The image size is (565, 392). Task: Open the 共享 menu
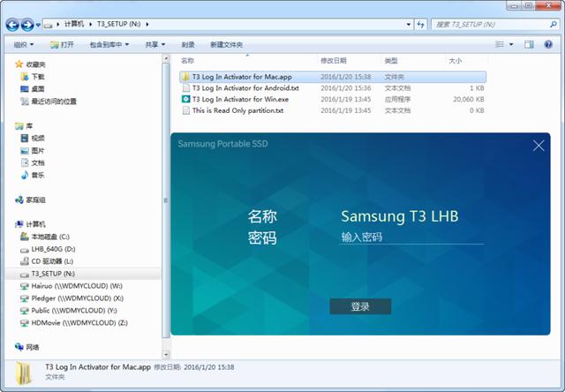(155, 45)
